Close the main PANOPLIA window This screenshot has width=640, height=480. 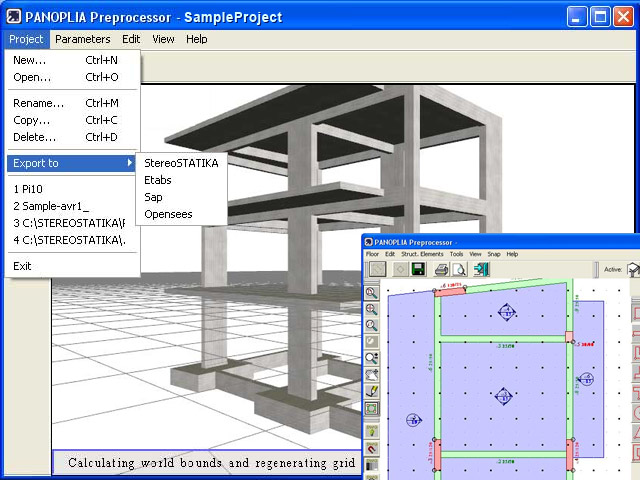coord(624,17)
